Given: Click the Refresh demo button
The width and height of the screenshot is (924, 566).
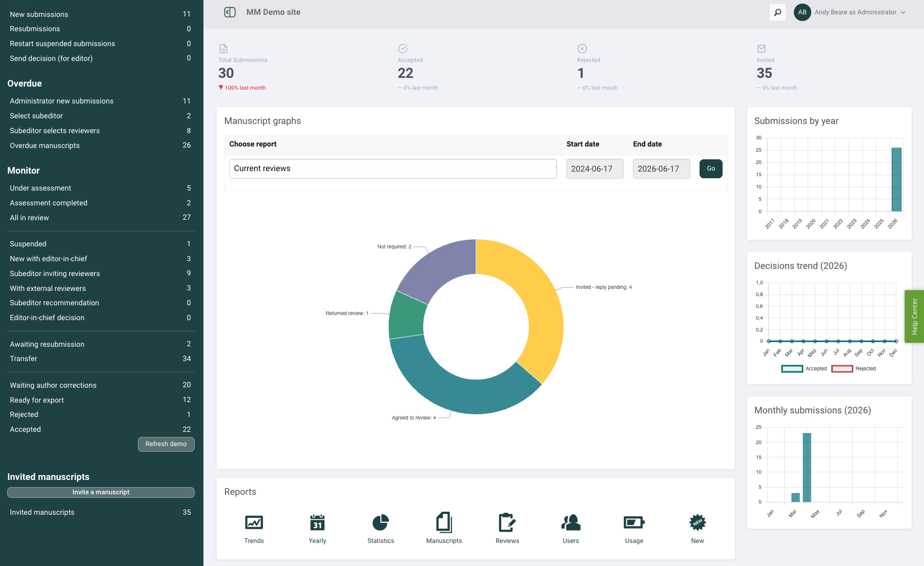Looking at the screenshot, I should click(166, 444).
